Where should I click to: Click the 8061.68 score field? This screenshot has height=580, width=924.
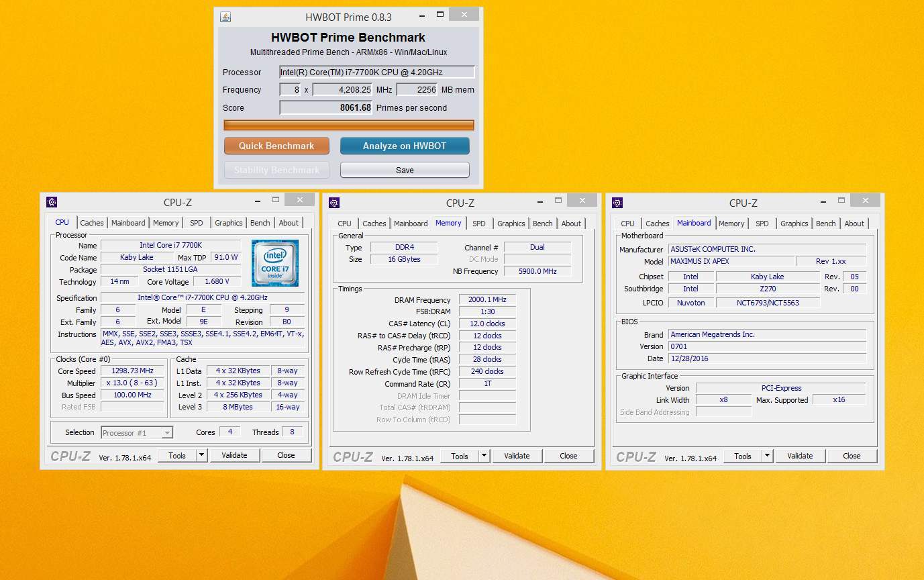point(326,107)
